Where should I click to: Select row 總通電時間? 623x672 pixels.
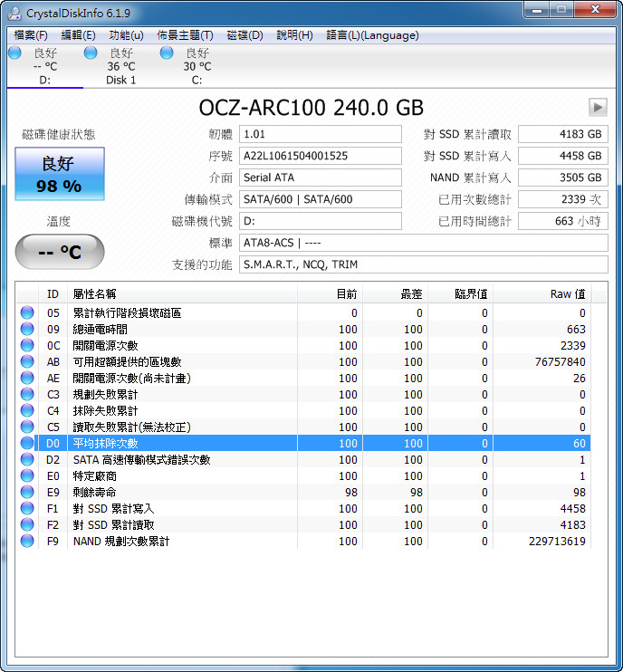point(303,329)
